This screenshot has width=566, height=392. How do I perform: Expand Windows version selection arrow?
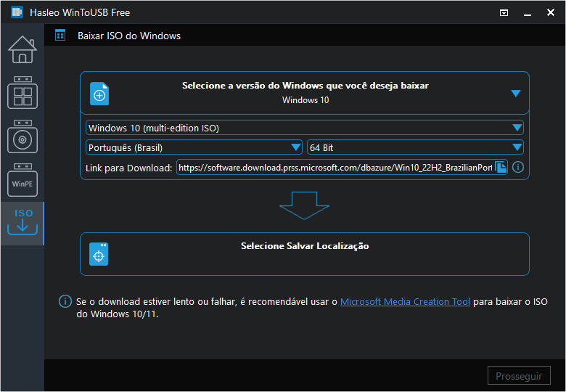(516, 94)
